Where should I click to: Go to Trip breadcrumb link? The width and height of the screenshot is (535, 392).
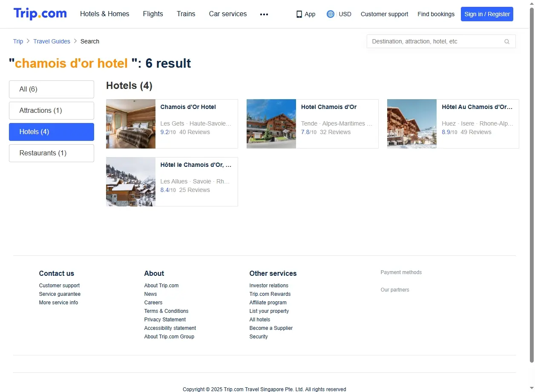[18, 41]
